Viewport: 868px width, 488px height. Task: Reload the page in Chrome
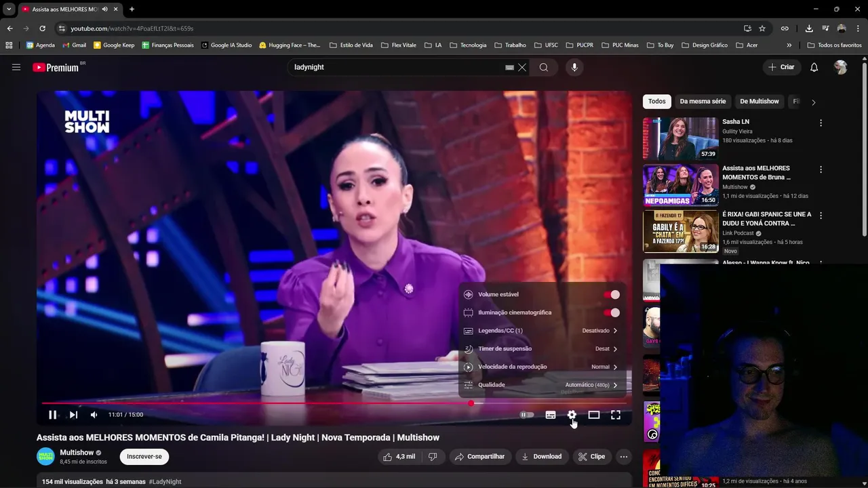(x=42, y=28)
